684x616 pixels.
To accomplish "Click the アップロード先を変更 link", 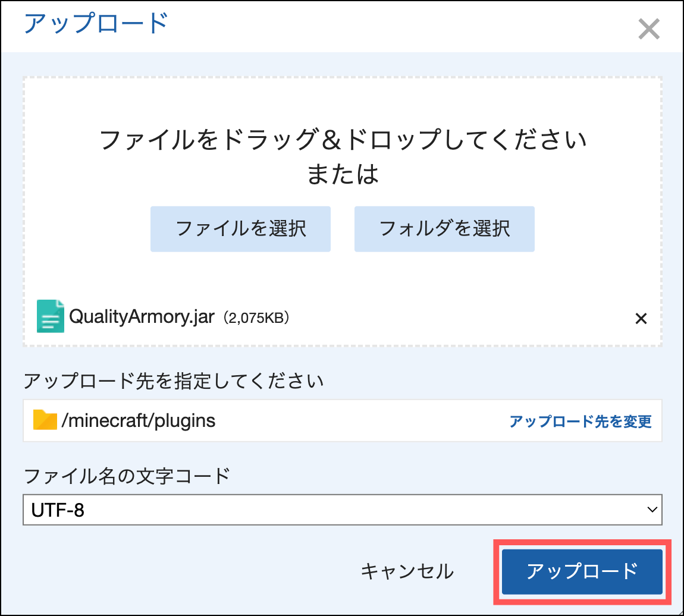I will [580, 421].
